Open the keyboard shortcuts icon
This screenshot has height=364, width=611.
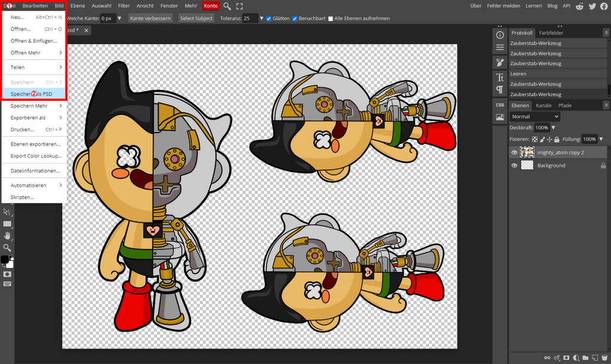pos(7,284)
